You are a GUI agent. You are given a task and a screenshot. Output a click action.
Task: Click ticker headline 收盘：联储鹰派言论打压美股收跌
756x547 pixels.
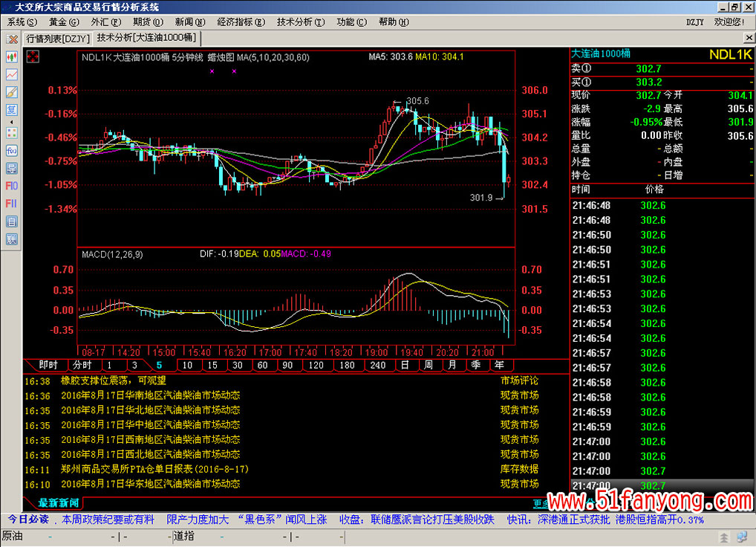(x=417, y=520)
